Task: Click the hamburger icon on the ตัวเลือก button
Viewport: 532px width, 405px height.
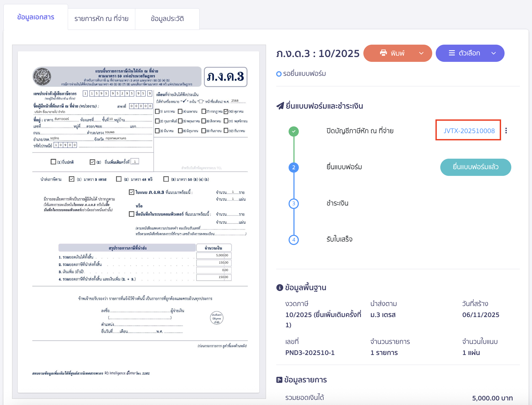Action: pos(452,53)
